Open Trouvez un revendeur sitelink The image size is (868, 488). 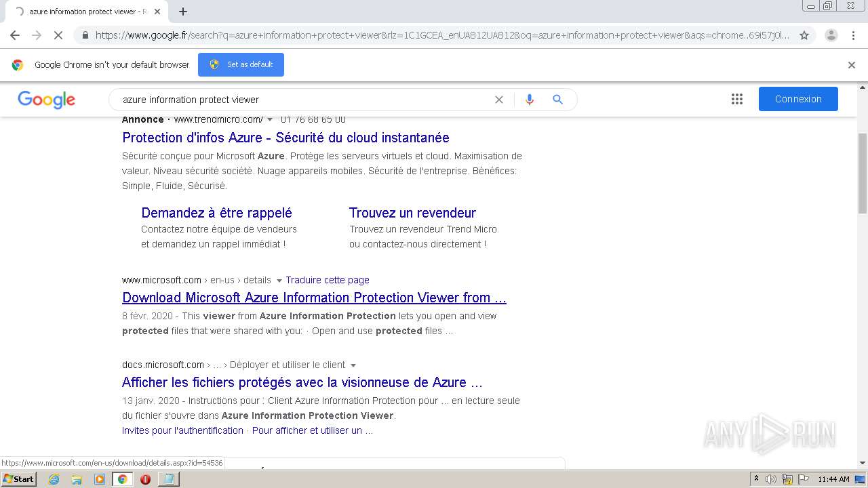pyautogui.click(x=412, y=213)
